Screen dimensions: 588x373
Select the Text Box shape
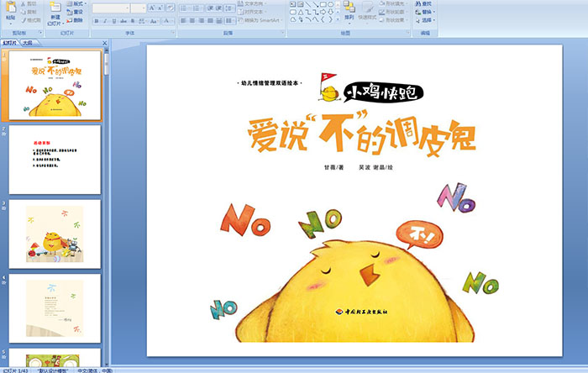click(293, 4)
